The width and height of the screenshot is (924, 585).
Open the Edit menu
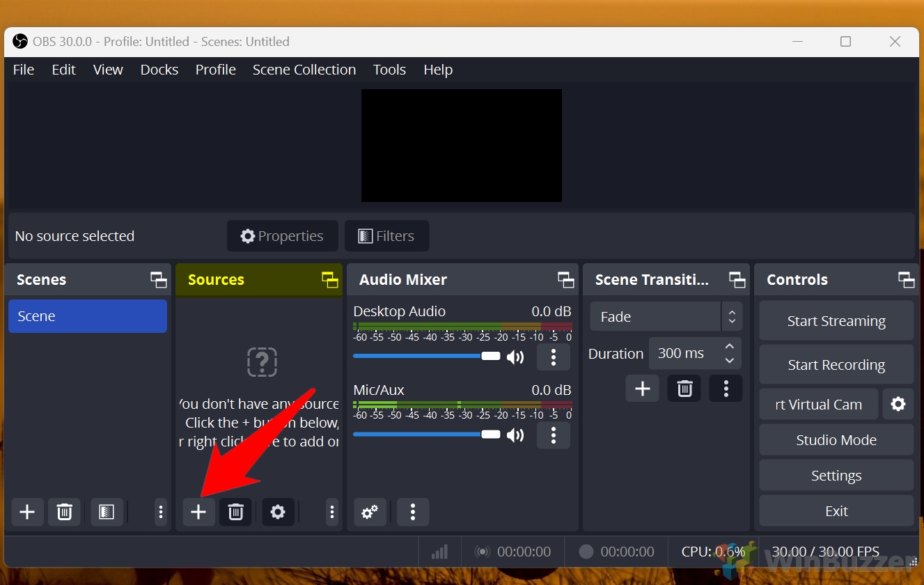pyautogui.click(x=63, y=70)
